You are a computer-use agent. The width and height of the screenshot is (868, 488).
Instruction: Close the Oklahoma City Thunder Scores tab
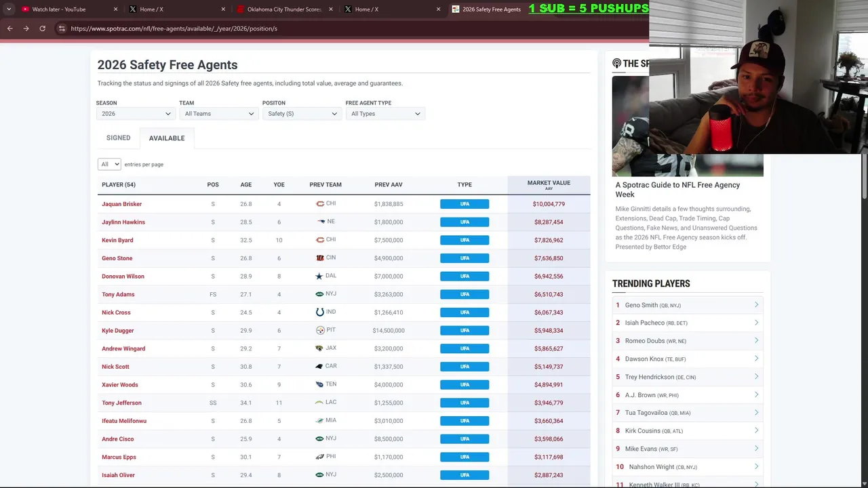tap(330, 9)
